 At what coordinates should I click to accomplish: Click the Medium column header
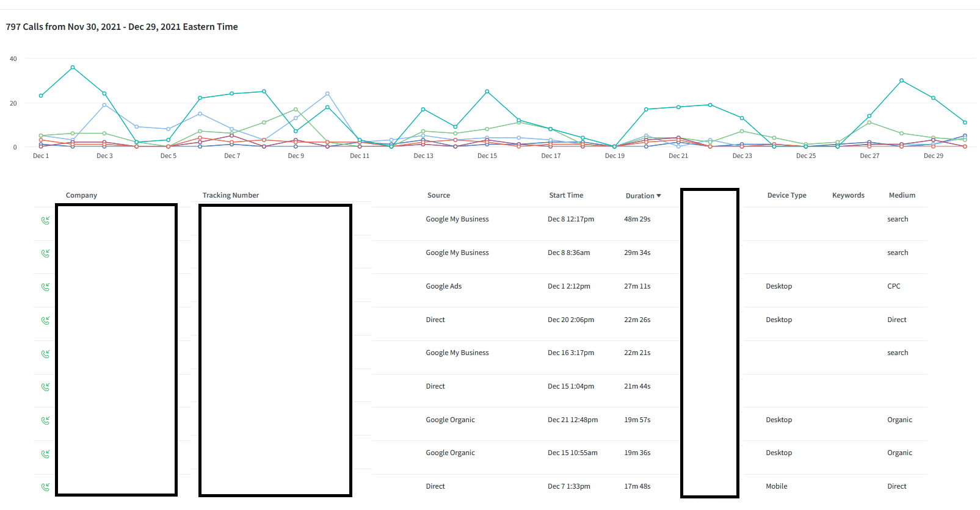tap(902, 195)
